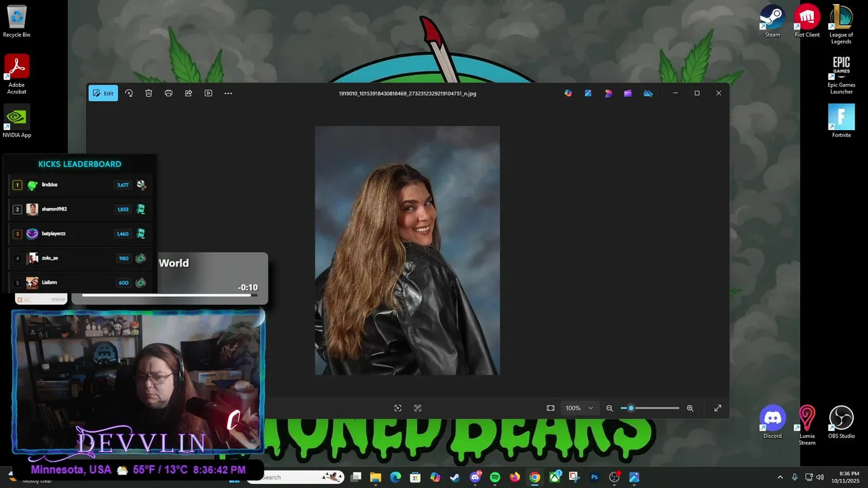The height and width of the screenshot is (488, 868).
Task: Open the See more (three dots) menu
Action: click(228, 94)
